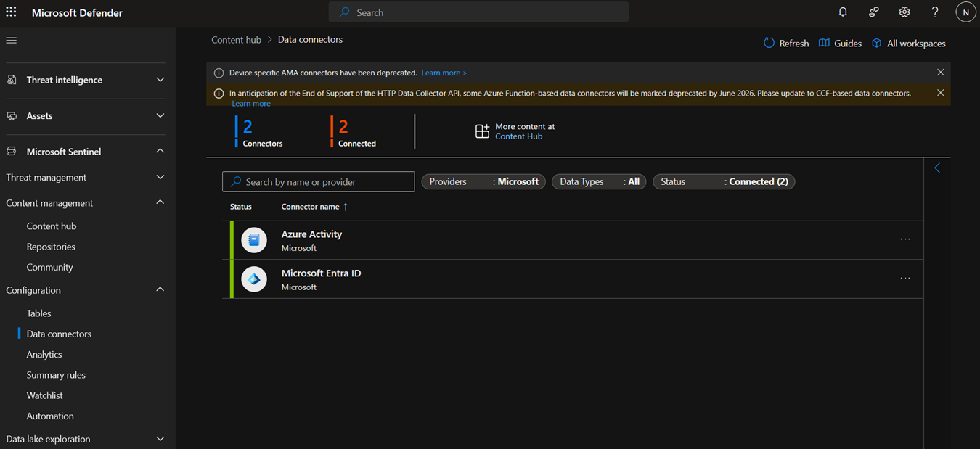980x449 pixels.
Task: Select the Azure Activity connector name
Action: [311, 234]
